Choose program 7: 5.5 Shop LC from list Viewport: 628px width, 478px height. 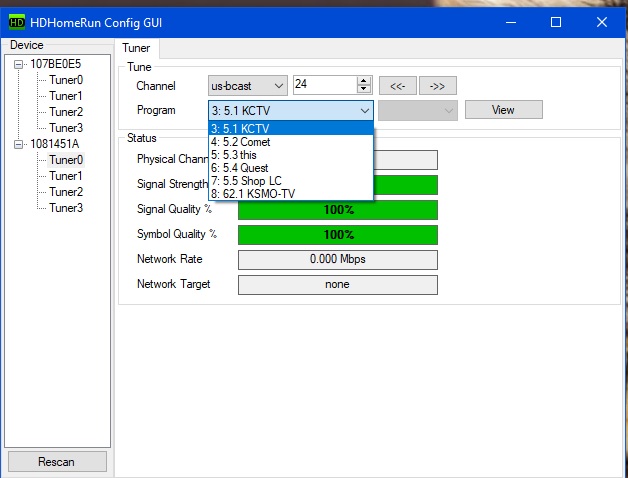pos(291,181)
